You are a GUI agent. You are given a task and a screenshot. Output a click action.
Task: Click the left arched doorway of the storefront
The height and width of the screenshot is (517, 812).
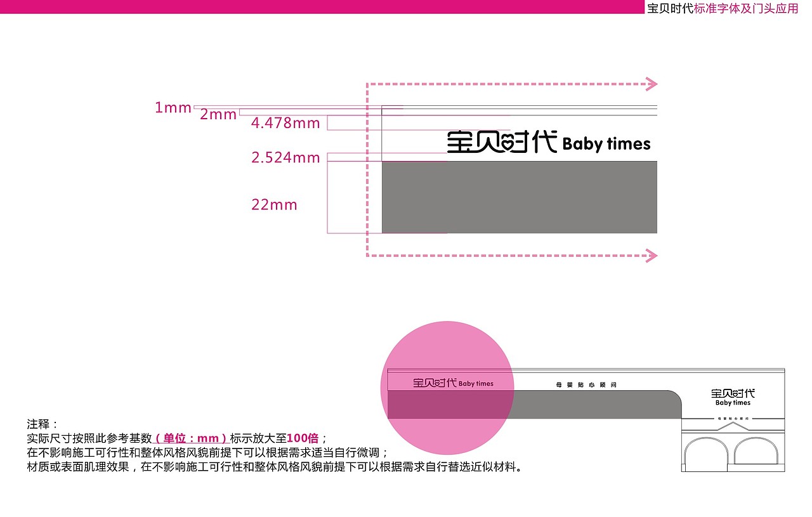click(x=705, y=455)
